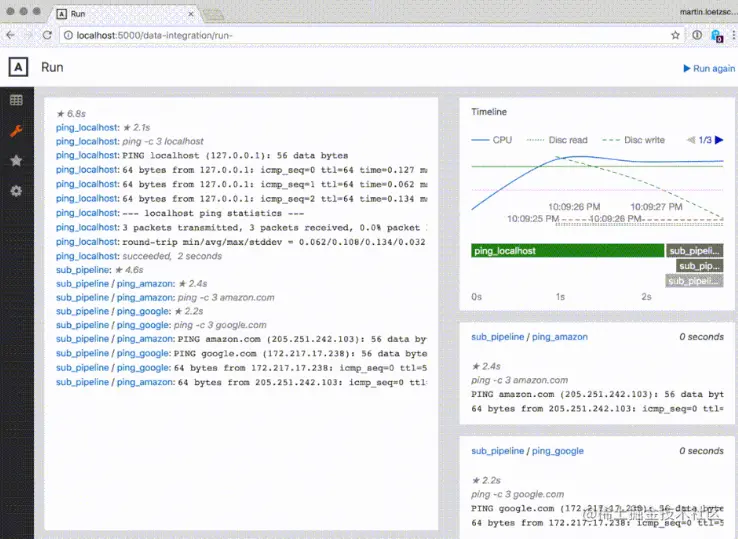The image size is (738, 539).
Task: Click 'PING google.com (172.217.17.238)' main log line
Action: (300, 354)
